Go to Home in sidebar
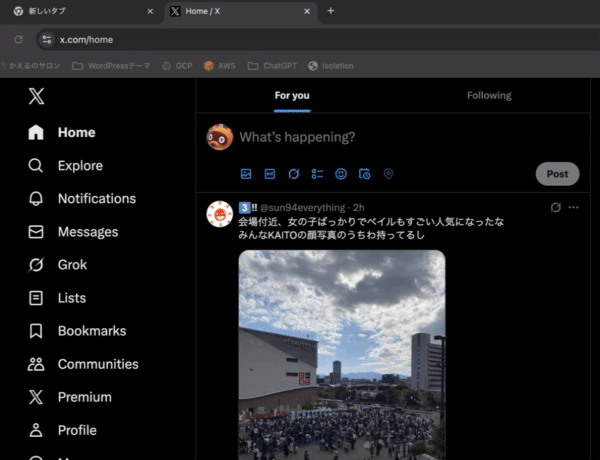The height and width of the screenshot is (460, 600). [62, 132]
